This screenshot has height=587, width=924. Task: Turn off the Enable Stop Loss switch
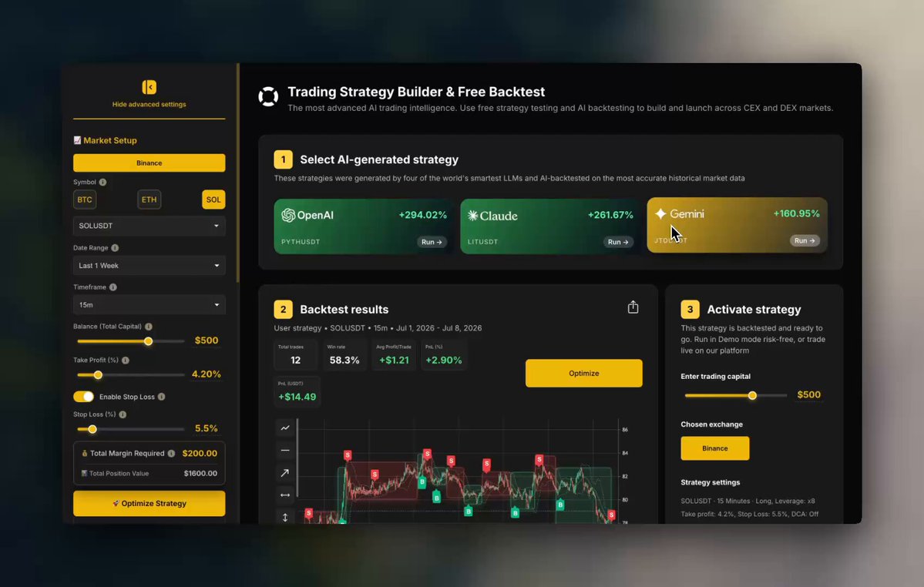[84, 397]
